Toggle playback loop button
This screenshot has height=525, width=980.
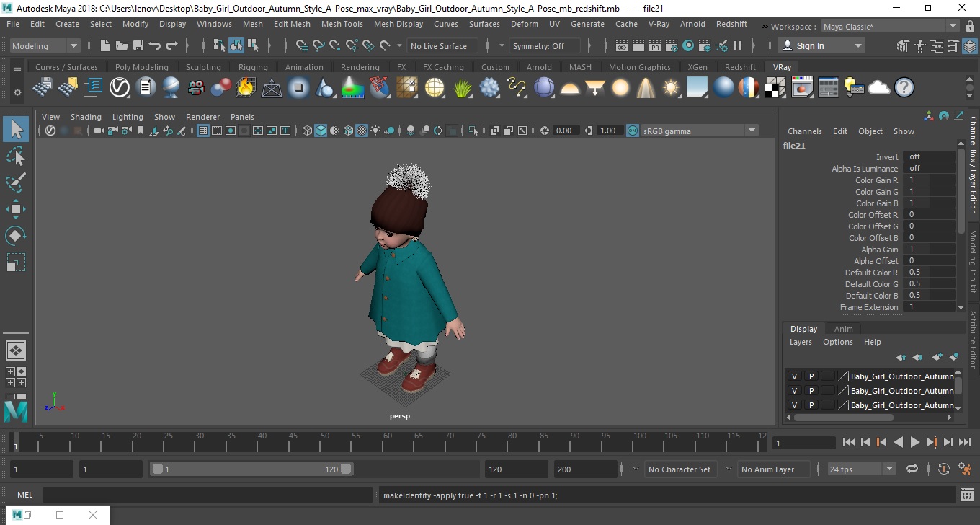(x=912, y=469)
